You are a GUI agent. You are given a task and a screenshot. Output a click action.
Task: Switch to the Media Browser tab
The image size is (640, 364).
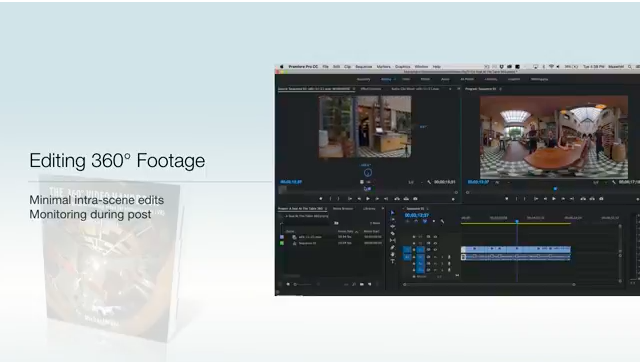[x=343, y=209]
